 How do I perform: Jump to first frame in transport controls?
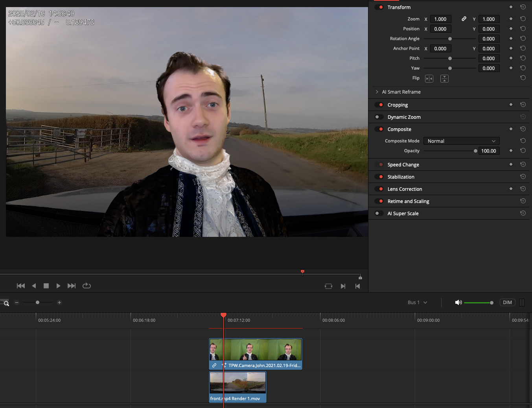tap(21, 286)
